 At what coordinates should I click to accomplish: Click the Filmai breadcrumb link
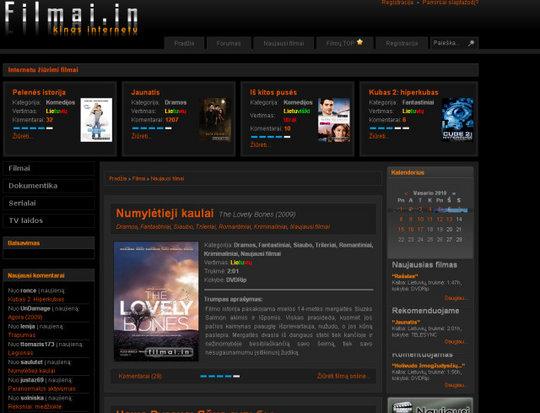(139, 179)
